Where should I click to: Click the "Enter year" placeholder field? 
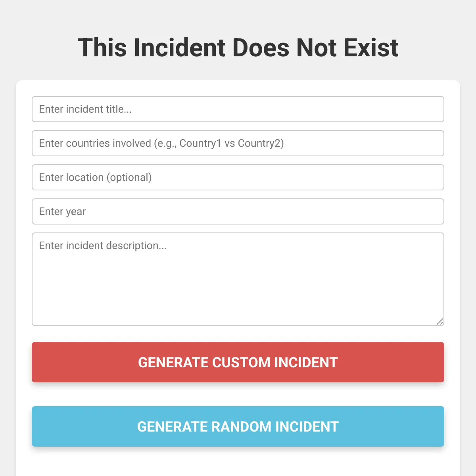coord(238,211)
